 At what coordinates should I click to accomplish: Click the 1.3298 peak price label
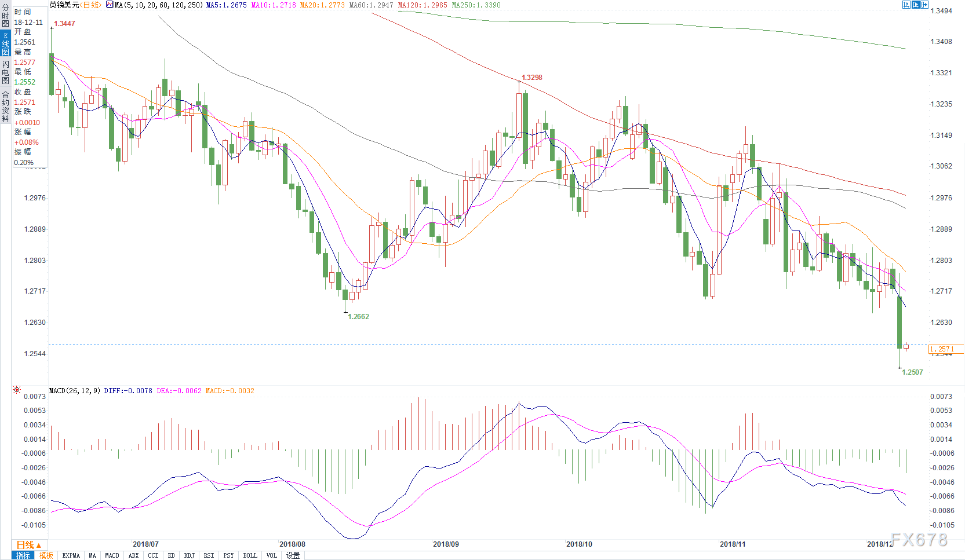point(532,78)
